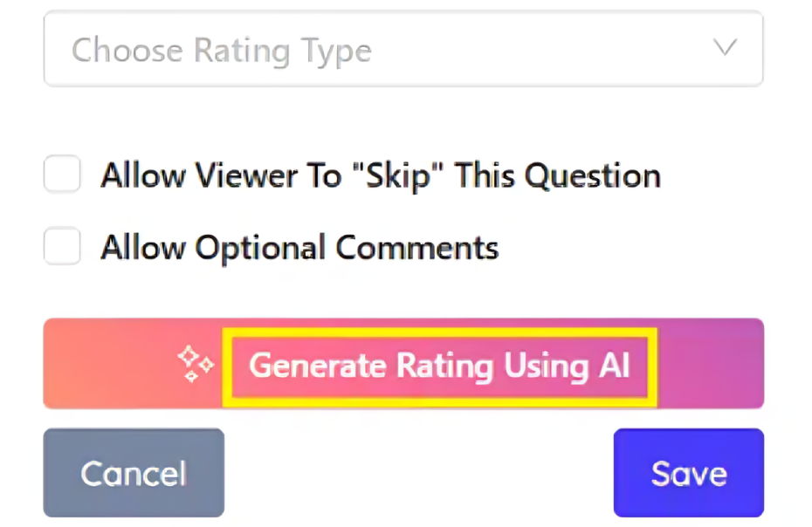
Task: Select the highlighted Generate Rating Using AI option
Action: tap(439, 366)
